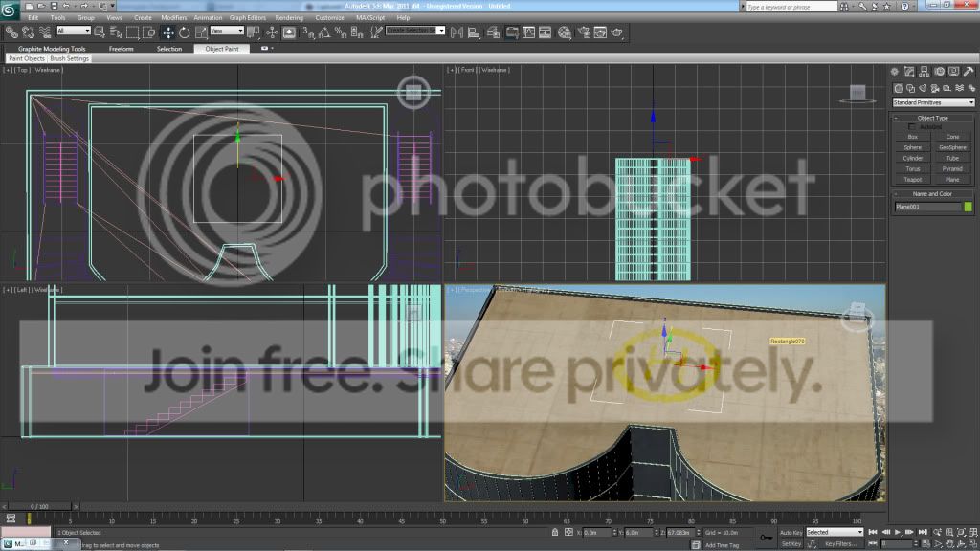This screenshot has height=551, width=980.
Task: Select the Cameras creation category icon
Action: pos(935,88)
